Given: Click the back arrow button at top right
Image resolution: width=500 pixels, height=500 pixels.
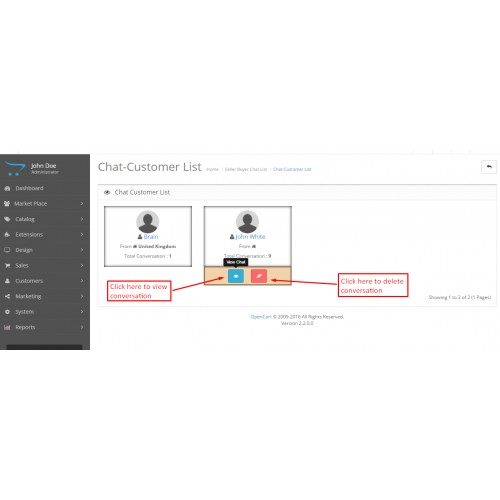Looking at the screenshot, I should [489, 167].
